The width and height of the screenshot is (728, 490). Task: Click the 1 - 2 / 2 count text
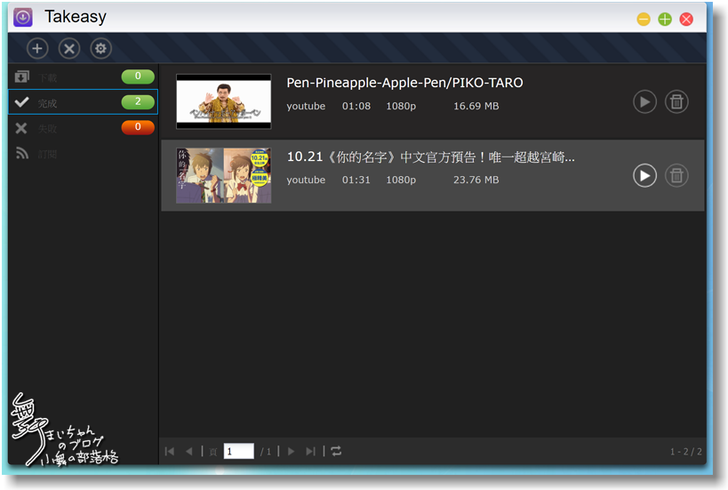pos(686,451)
